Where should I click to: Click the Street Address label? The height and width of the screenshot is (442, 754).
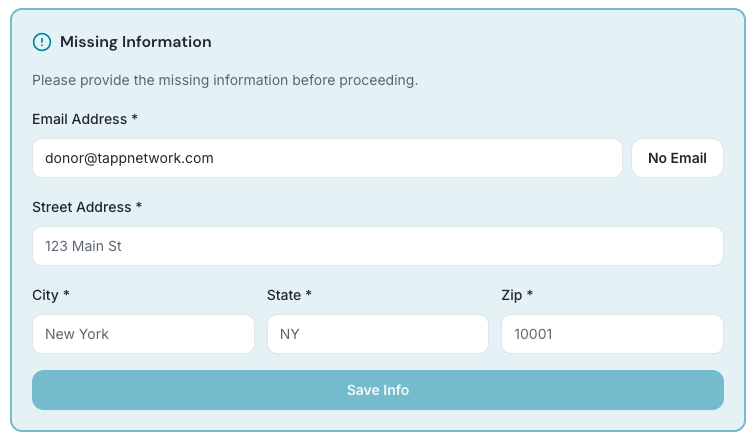pyautogui.click(x=82, y=207)
